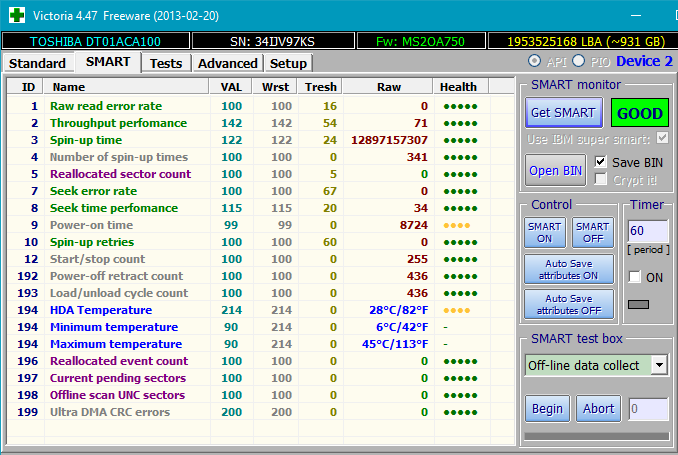Enable Auto Save attributes ON
This screenshot has height=455, width=678.
point(569,269)
